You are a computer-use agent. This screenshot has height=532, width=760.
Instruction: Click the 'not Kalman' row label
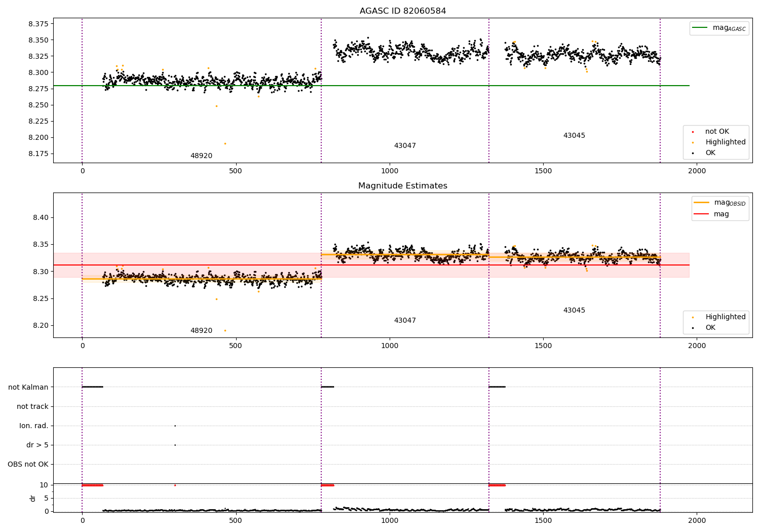[28, 388]
